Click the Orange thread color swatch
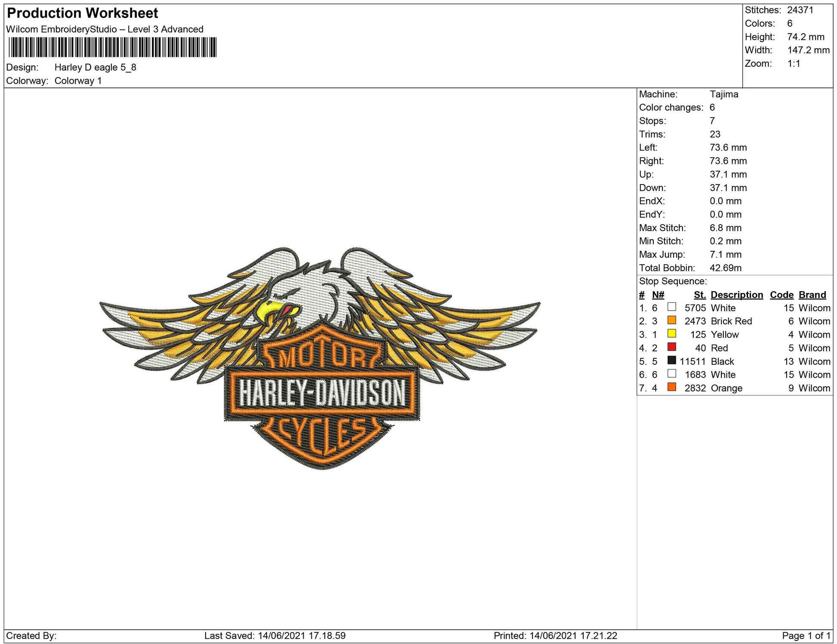 [671, 387]
